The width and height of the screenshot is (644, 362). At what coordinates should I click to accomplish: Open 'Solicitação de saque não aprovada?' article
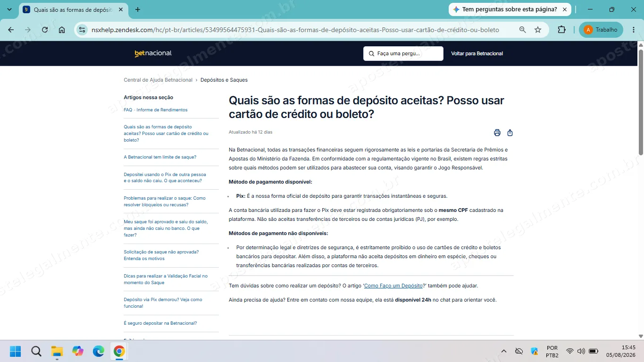point(161,255)
